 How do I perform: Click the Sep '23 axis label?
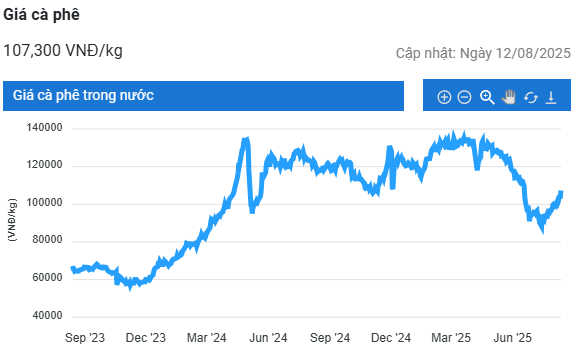pos(85,338)
